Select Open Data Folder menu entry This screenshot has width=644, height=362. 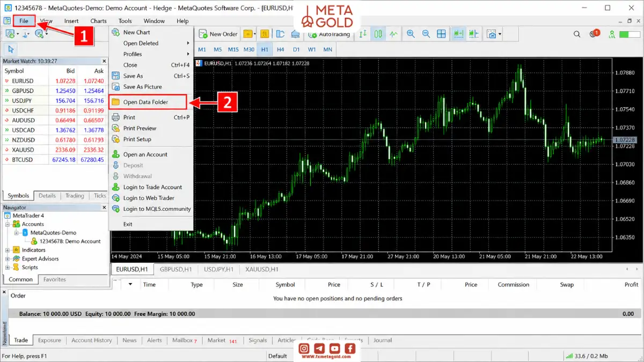click(148, 102)
